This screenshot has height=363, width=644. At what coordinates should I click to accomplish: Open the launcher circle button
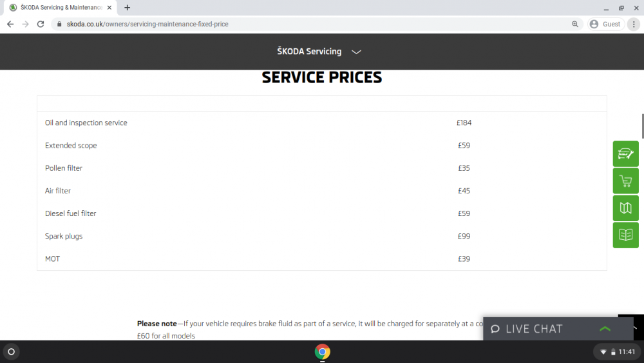coord(12,352)
